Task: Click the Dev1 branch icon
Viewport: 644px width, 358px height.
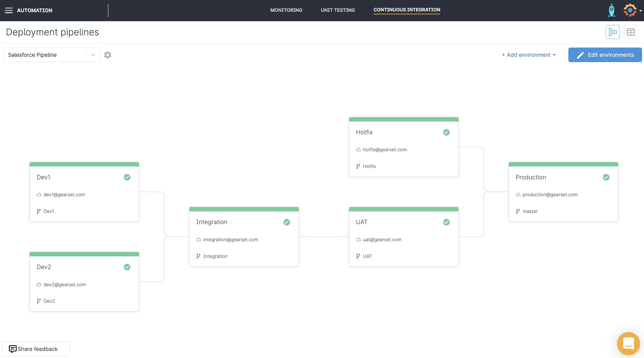Action: tap(39, 211)
